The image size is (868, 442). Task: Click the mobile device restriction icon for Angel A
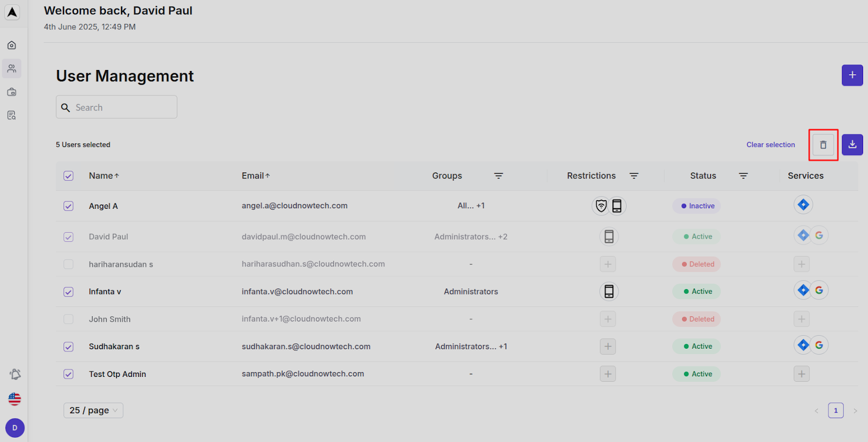coord(617,206)
